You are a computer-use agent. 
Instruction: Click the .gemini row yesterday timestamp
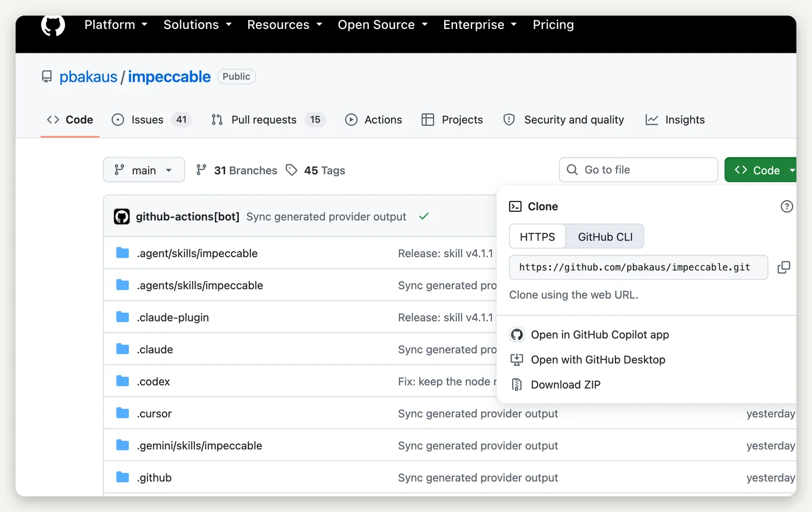click(x=771, y=445)
